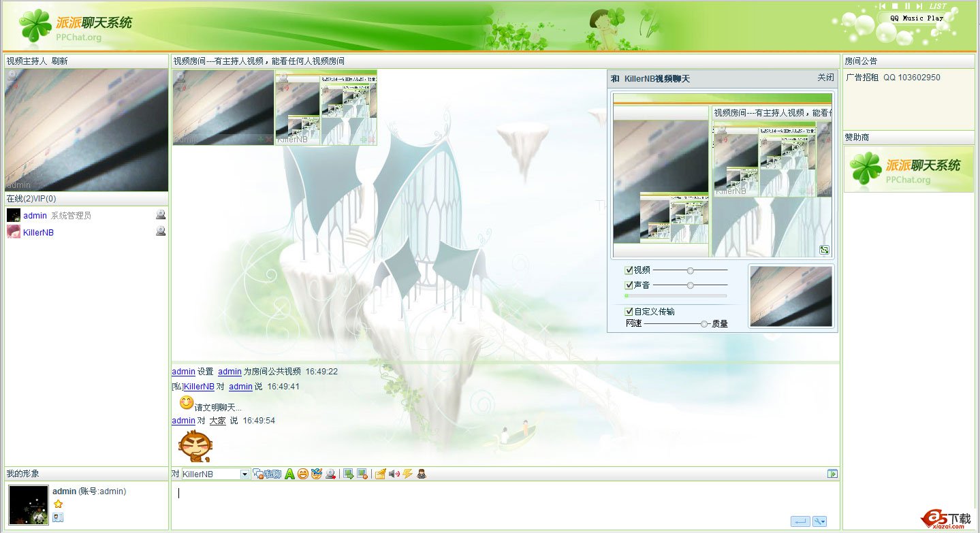Click the pause button in the music player
The image size is (980, 533).
[x=907, y=6]
